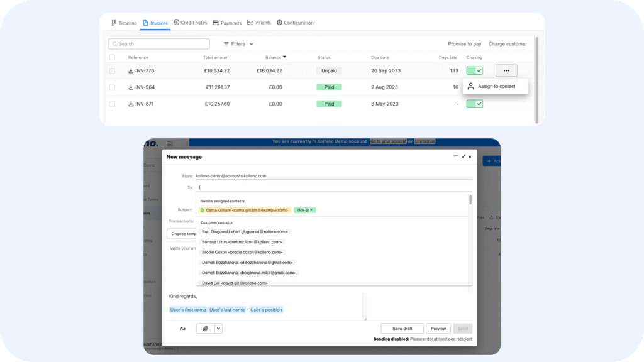Screen dimensions: 644x362
Task: Minimize the New message dialog
Action: tap(455, 156)
